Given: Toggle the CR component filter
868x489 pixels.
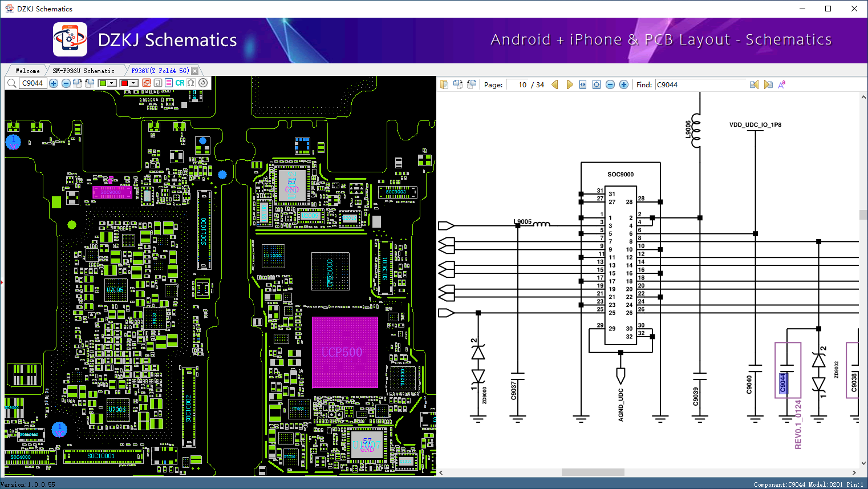Looking at the screenshot, I should click(x=180, y=83).
